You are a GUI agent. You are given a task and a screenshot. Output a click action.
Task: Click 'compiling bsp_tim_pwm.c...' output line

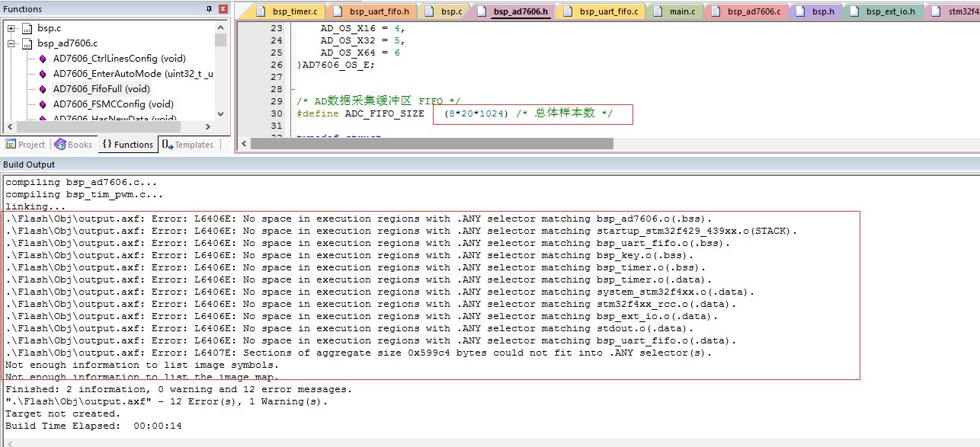tap(85, 194)
